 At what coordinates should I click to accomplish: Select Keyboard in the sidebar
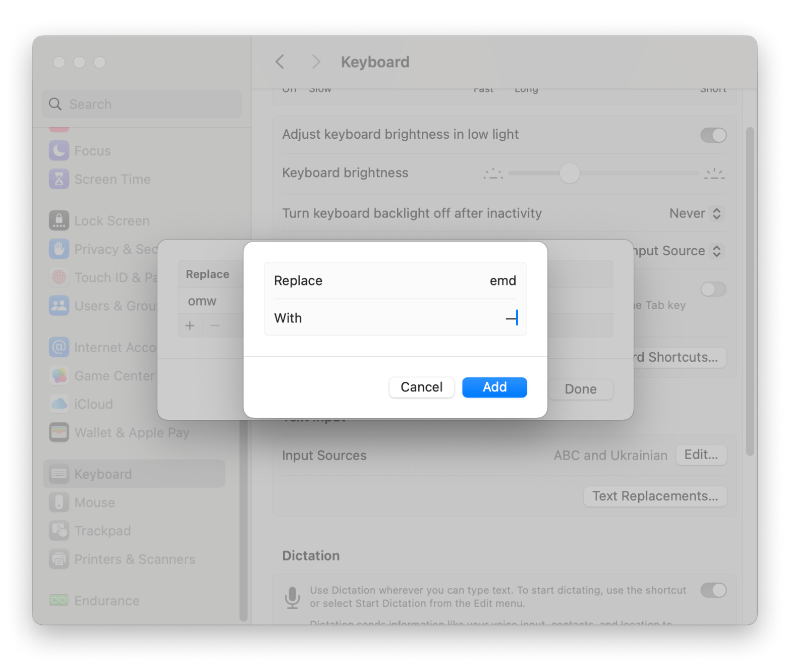pyautogui.click(x=102, y=473)
